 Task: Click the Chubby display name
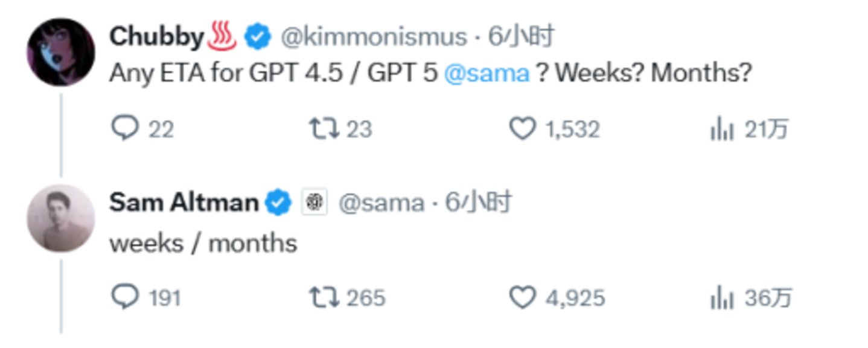click(157, 37)
